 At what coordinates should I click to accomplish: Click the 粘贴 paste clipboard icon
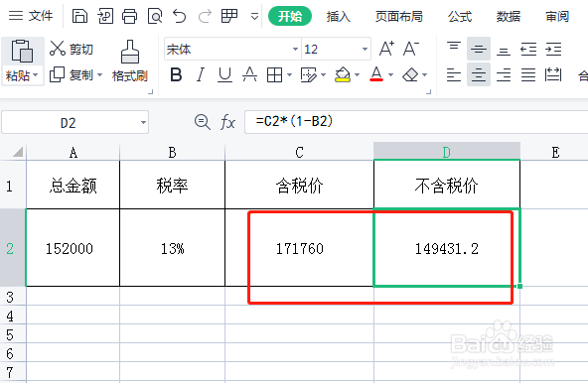pyautogui.click(x=22, y=51)
